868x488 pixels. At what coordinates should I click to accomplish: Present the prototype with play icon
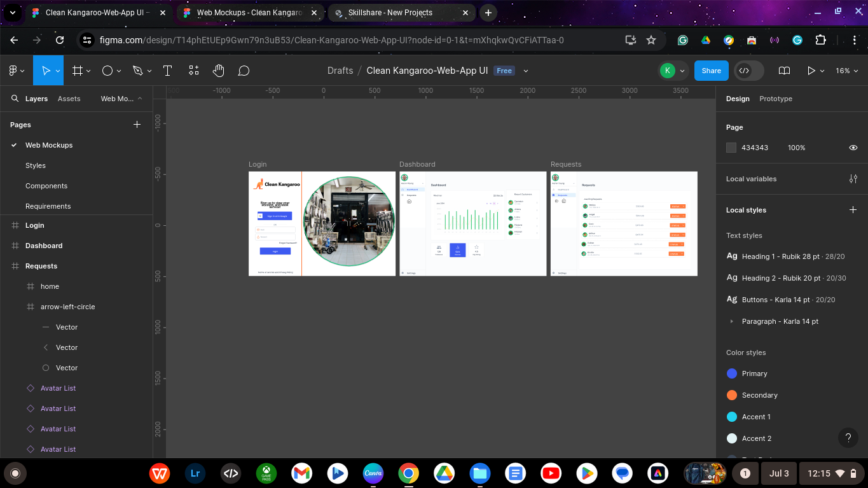pyautogui.click(x=811, y=71)
